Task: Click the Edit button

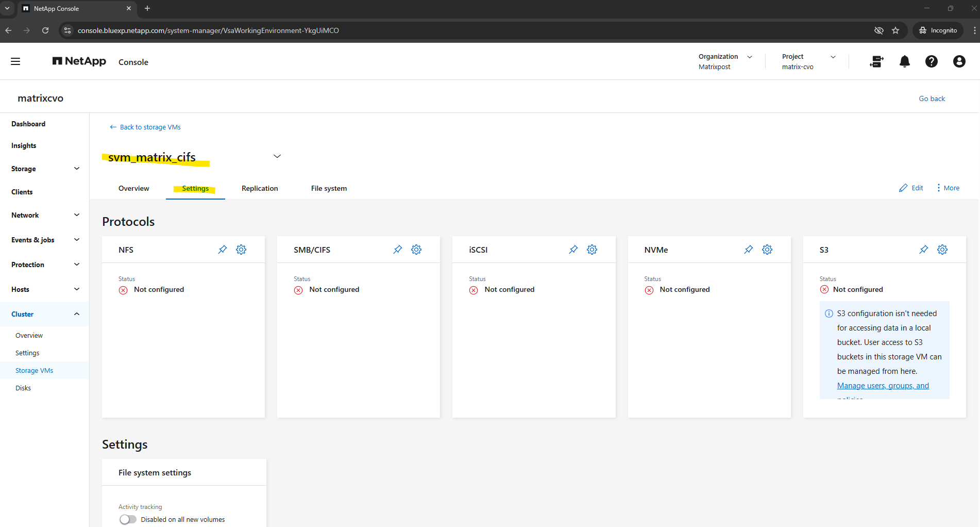Action: [x=911, y=188]
